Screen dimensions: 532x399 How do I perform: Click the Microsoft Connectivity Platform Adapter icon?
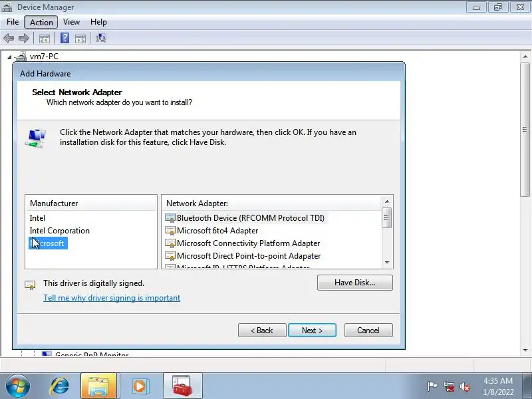coord(170,243)
